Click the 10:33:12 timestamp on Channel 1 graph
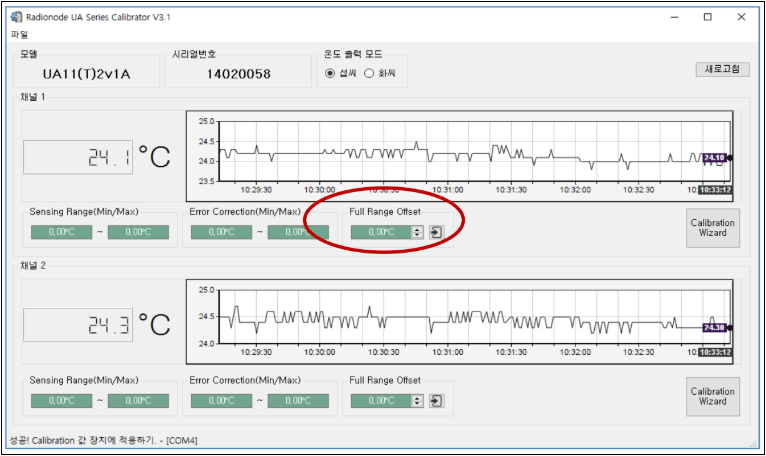 (715, 190)
